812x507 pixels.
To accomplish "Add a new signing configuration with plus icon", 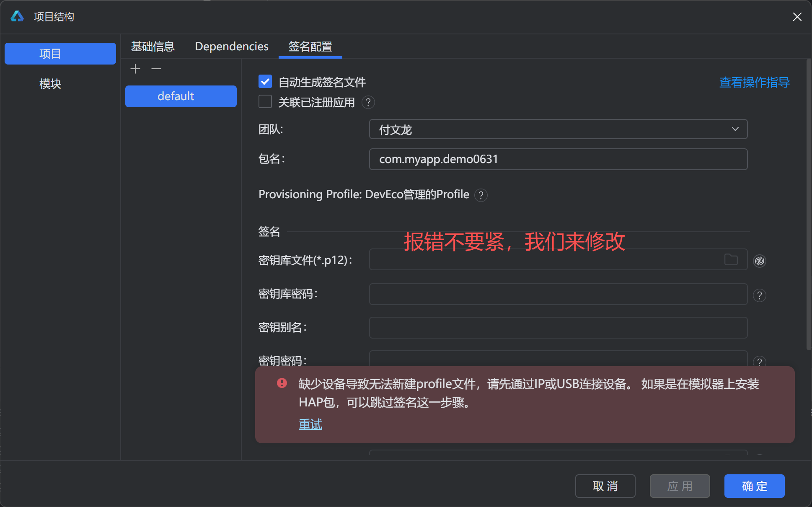I will 135,69.
